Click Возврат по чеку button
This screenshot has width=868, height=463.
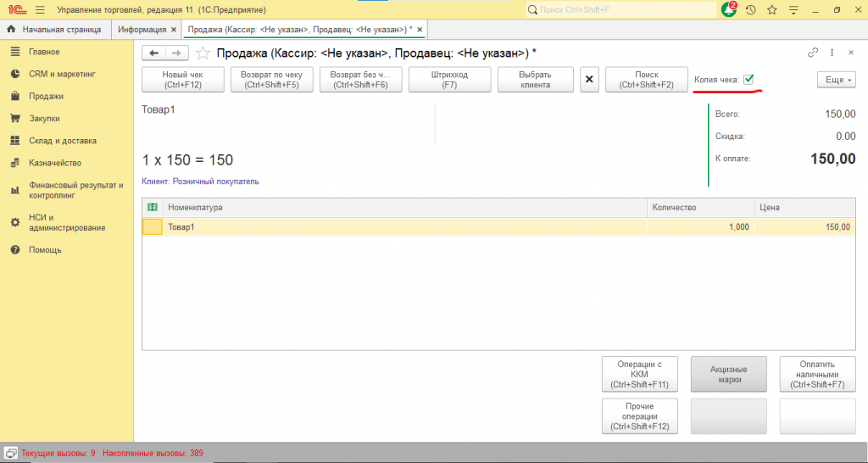tap(272, 80)
